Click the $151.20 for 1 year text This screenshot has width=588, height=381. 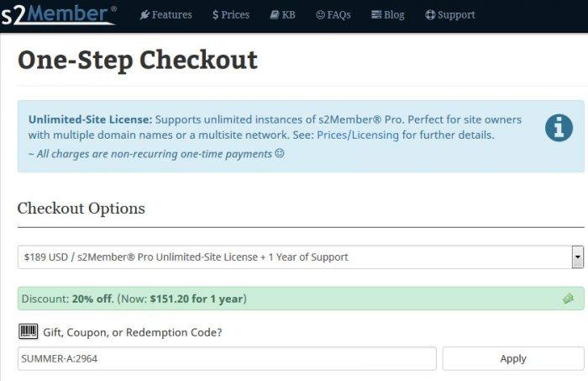click(197, 299)
